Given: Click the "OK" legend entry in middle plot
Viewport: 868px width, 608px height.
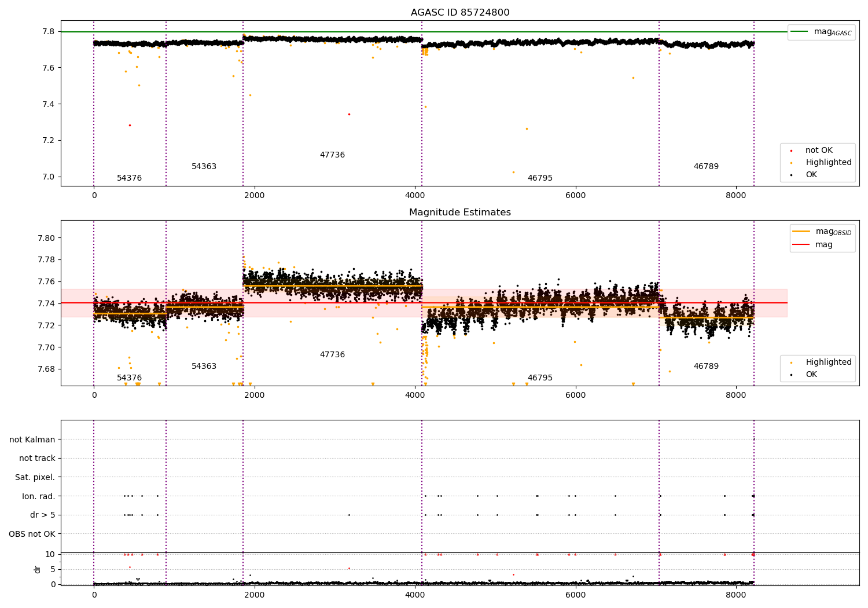Looking at the screenshot, I should coord(811,375).
